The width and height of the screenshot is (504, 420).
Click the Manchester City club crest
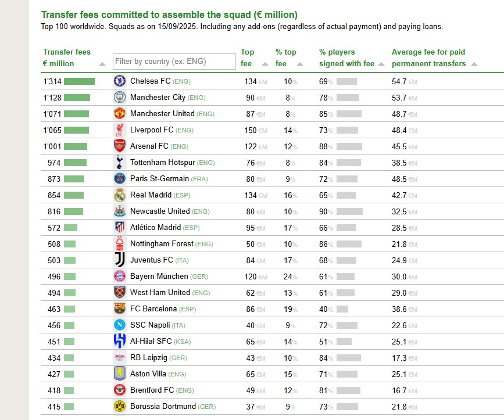point(120,98)
